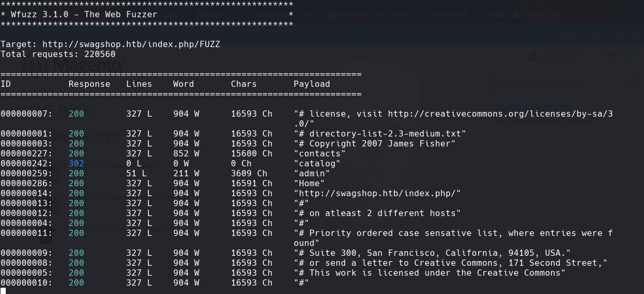The height and width of the screenshot is (294, 644).
Task: Click request ID 000000014
Action: tap(27, 193)
